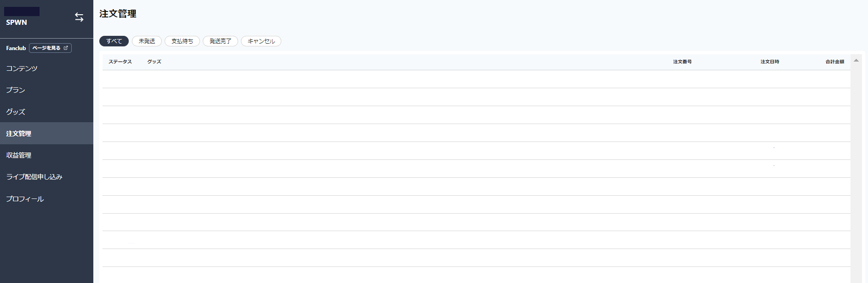
Task: Filter orders by 未発送
Action: point(147,41)
